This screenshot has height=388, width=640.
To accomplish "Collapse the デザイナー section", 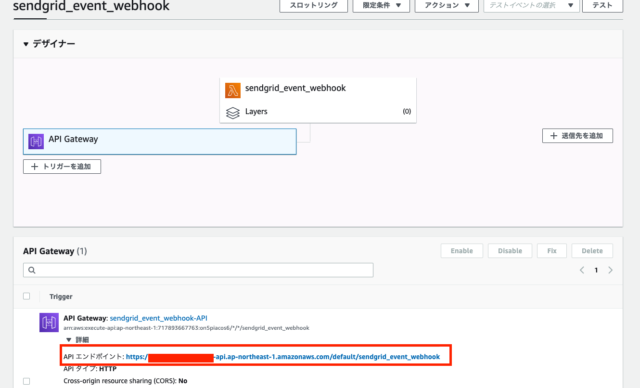I will (x=26, y=44).
